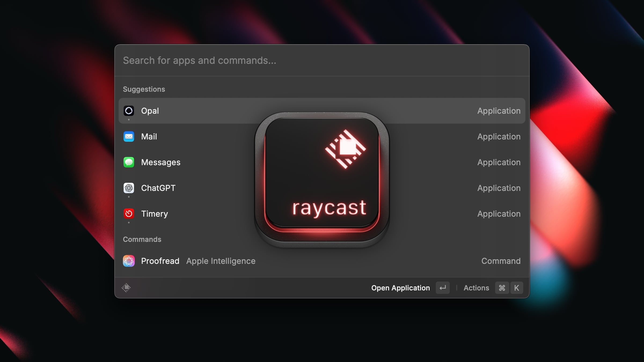Click the Return key shortcut badge
644x362 pixels.
click(x=442, y=288)
